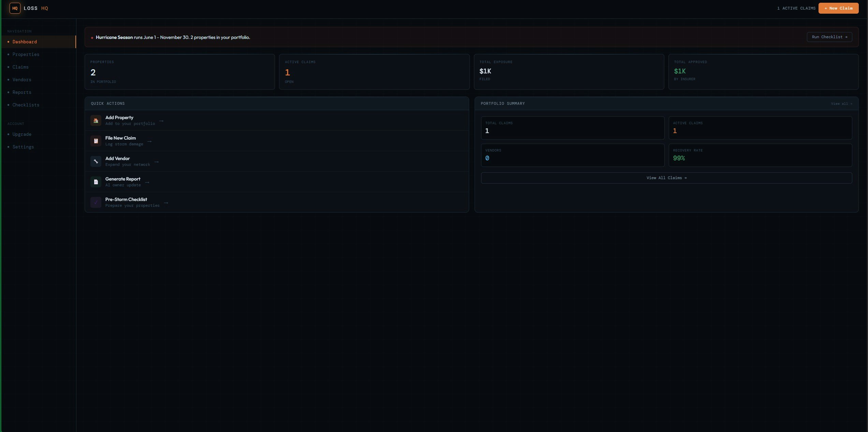Click Pre-Storm Checklist quick action title
868x432 pixels.
(126, 199)
